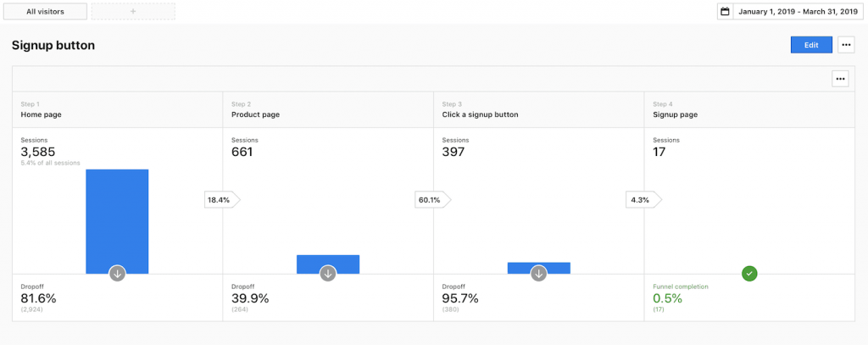Click the green funnel completion checkmark
This screenshot has height=345, width=868.
tap(749, 273)
